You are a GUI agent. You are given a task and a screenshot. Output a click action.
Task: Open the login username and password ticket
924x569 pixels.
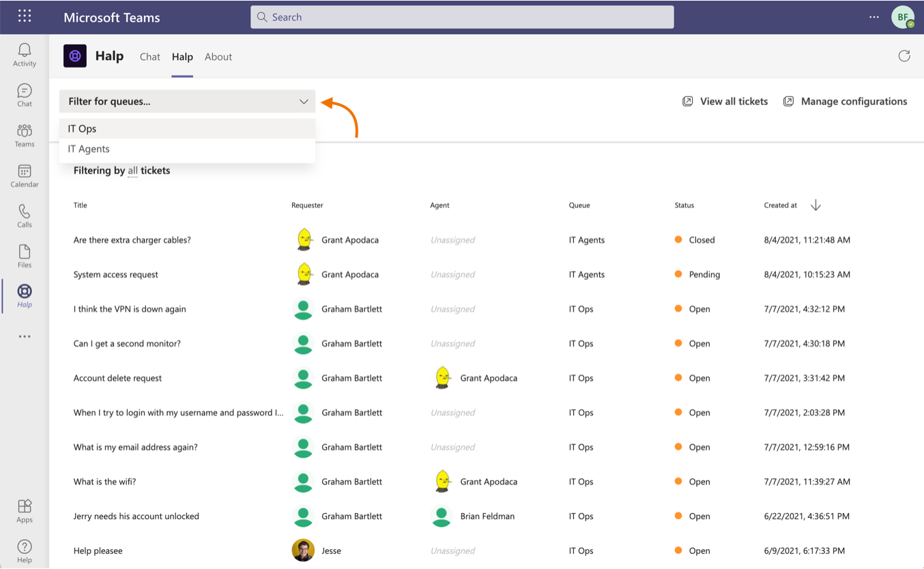point(179,413)
